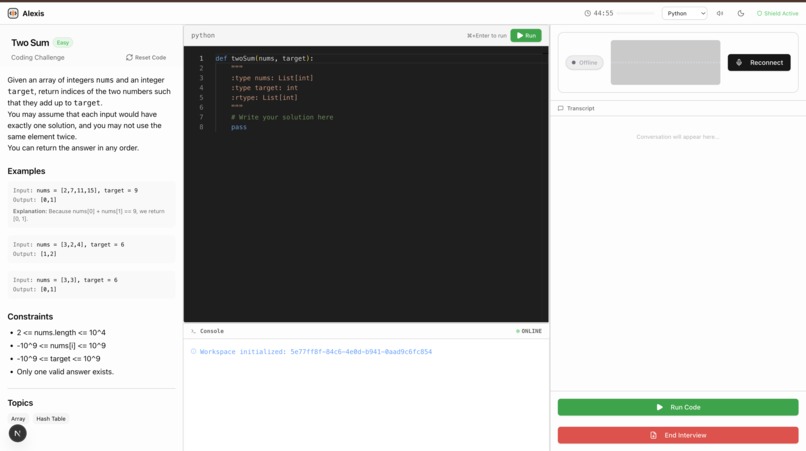
Task: Click the Topics heading
Action: click(x=20, y=403)
